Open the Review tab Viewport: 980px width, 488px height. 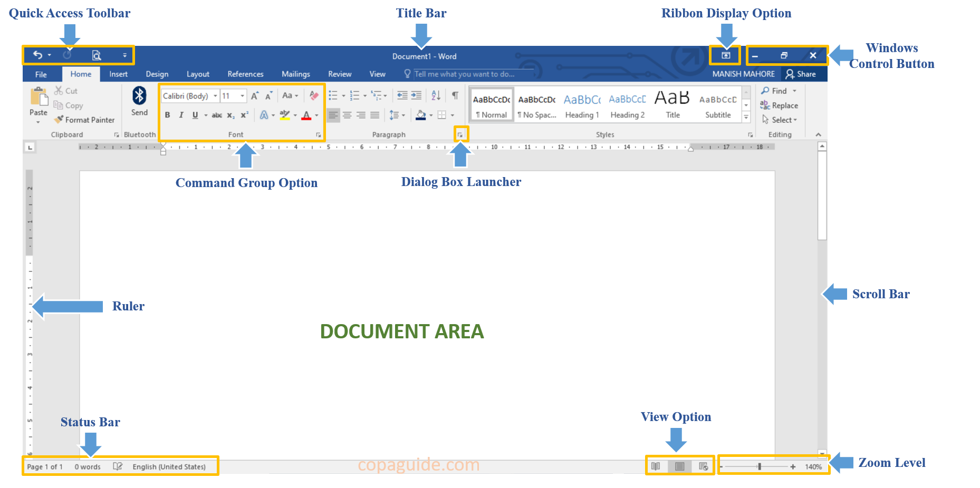340,74
